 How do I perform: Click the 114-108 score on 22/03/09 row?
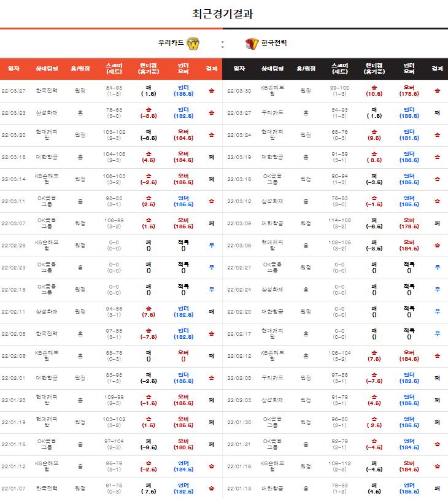coord(339,220)
